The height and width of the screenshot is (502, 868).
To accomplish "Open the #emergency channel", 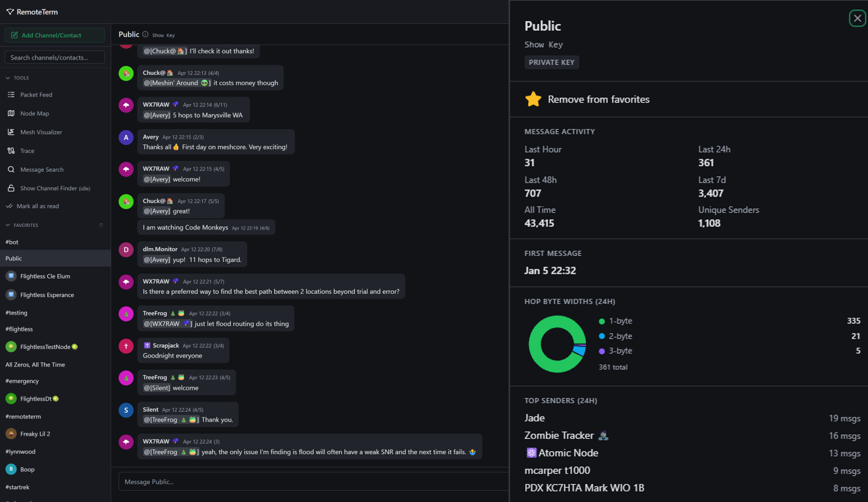I will tap(22, 381).
